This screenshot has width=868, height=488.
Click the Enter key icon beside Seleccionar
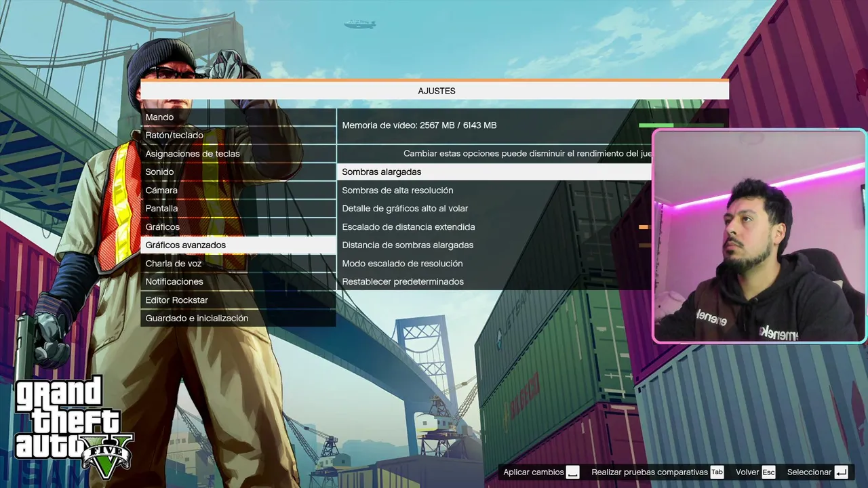click(842, 472)
